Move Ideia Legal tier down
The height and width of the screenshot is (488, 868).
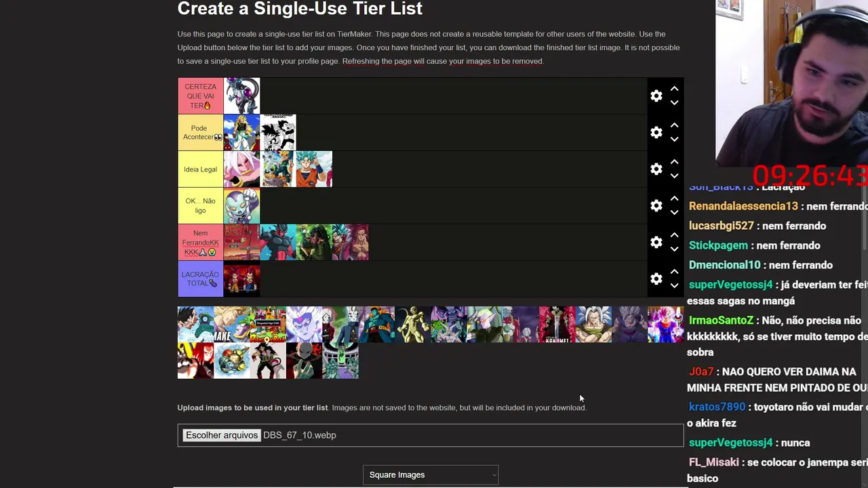pyautogui.click(x=674, y=176)
